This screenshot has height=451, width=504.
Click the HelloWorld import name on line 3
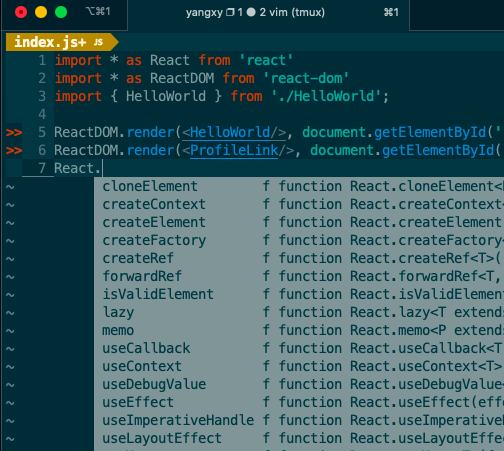166,96
